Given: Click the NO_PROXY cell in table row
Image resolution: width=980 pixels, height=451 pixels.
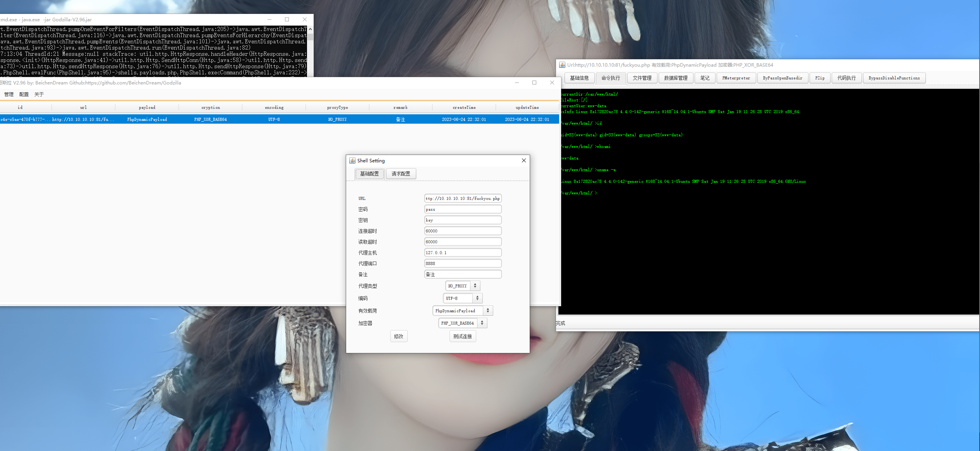Looking at the screenshot, I should 338,119.
